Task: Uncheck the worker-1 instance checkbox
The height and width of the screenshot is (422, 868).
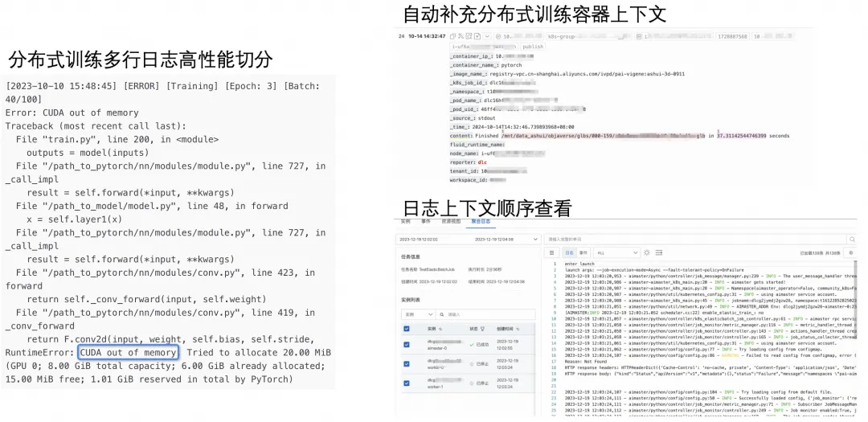Action: (407, 383)
